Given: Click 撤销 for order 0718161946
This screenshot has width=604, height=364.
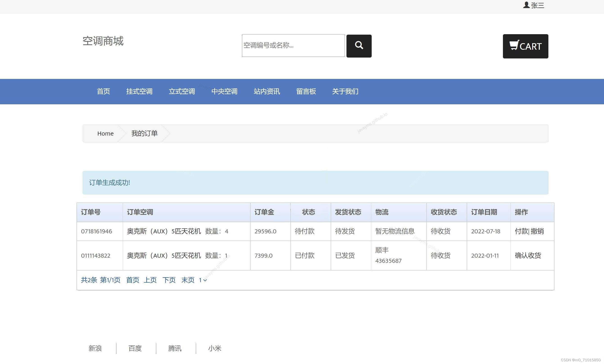Looking at the screenshot, I should point(537,231).
